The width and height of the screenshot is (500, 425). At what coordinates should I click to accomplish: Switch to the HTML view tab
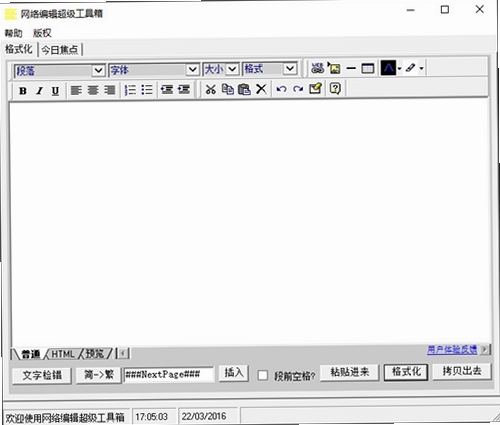[x=63, y=354]
